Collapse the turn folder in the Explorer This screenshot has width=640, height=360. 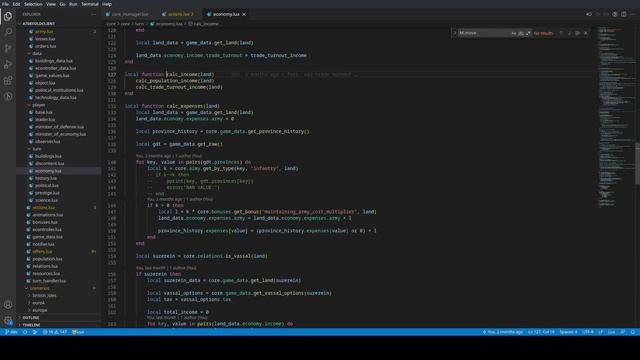(x=37, y=149)
